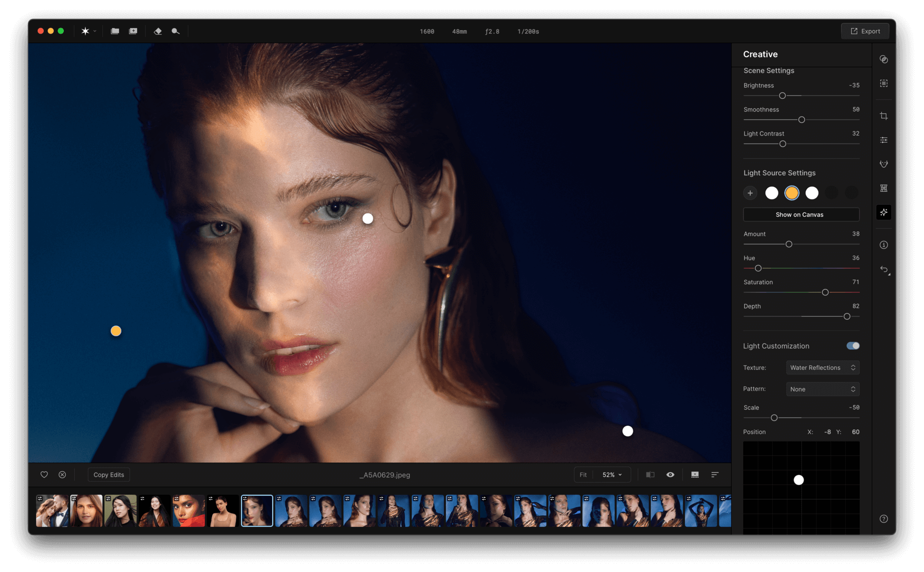Open the 52% zoom level dropdown
Image resolution: width=924 pixels, height=572 pixels.
click(612, 475)
